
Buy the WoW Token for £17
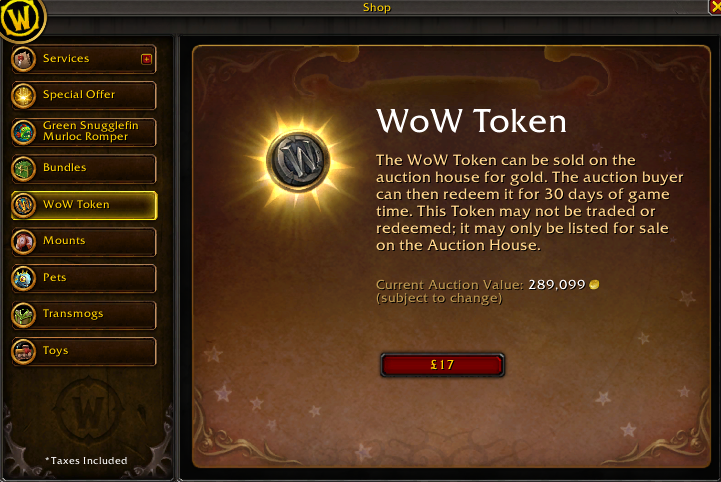(x=442, y=365)
